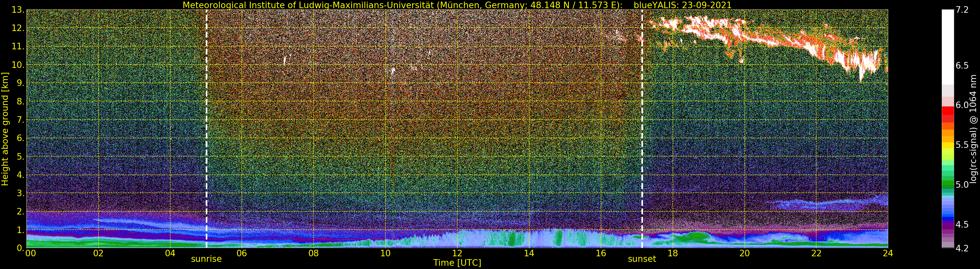Select time axis tick label 18
The width and height of the screenshot is (980, 269).
[x=673, y=253]
